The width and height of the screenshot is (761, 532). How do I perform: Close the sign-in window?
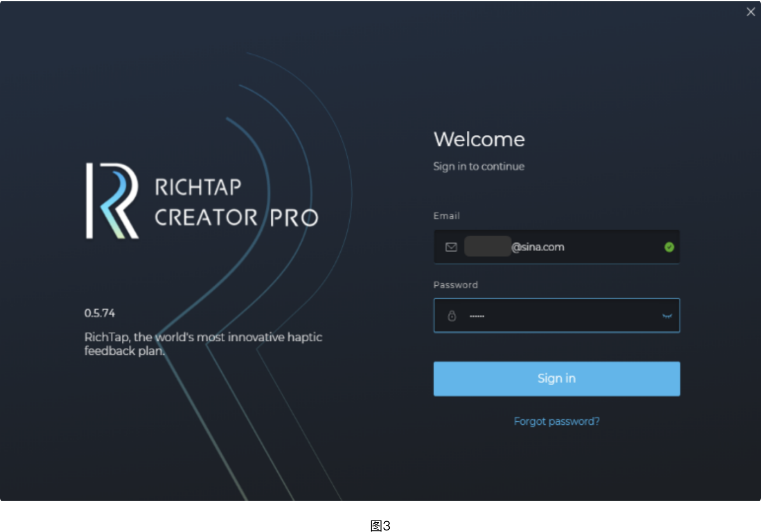[751, 11]
